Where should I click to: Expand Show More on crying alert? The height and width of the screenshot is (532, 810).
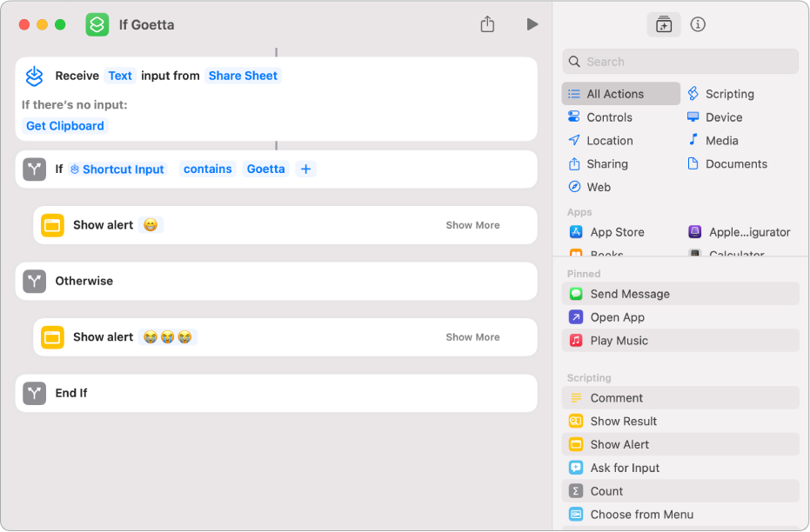click(x=472, y=337)
